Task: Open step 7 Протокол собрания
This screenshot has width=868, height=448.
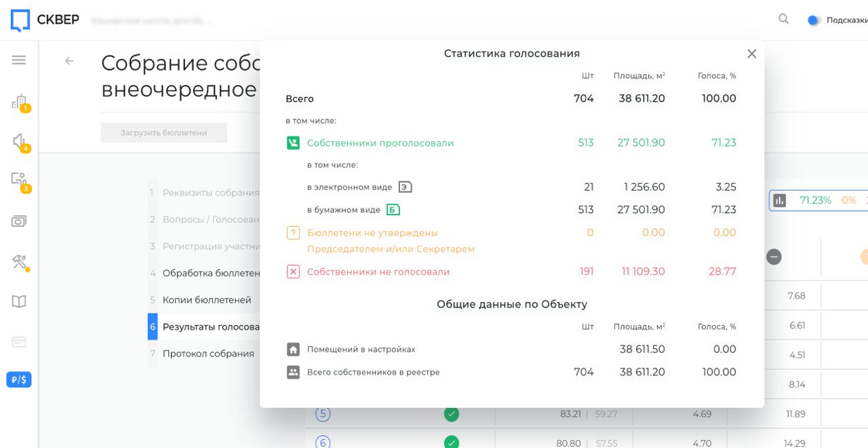Action: pos(208,354)
